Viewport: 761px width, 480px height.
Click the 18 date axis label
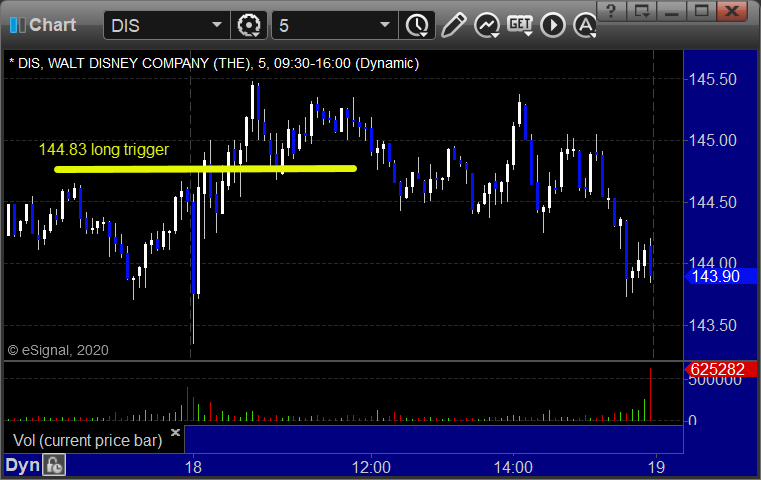coord(193,467)
